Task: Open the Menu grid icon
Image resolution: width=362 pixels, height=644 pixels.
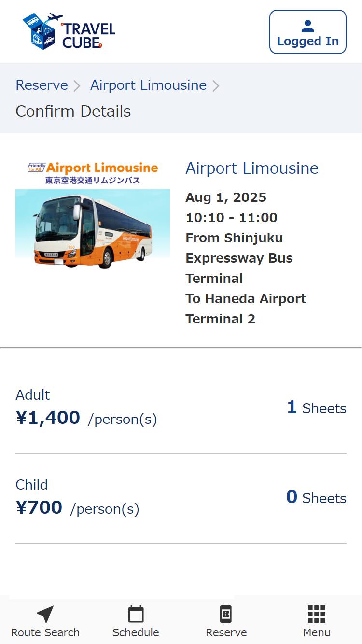Action: click(x=317, y=615)
